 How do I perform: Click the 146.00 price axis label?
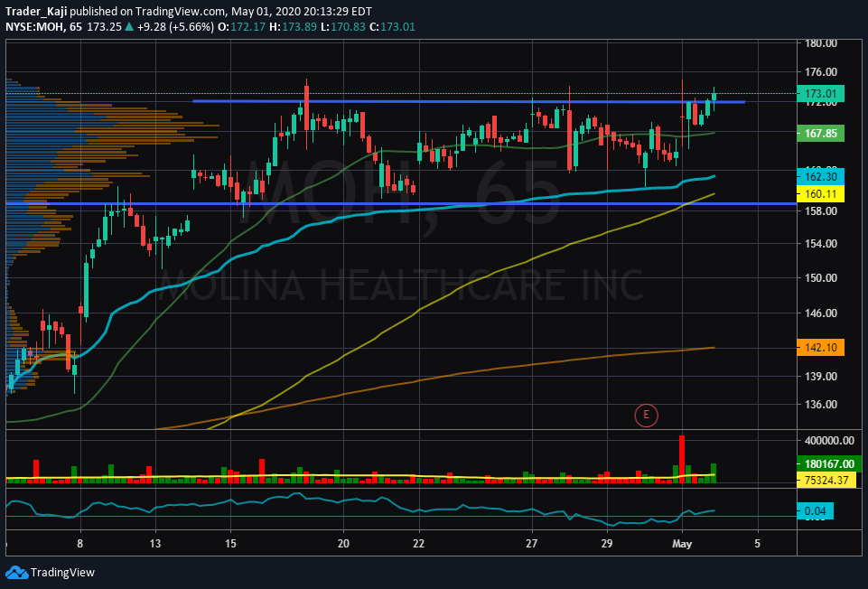820,313
